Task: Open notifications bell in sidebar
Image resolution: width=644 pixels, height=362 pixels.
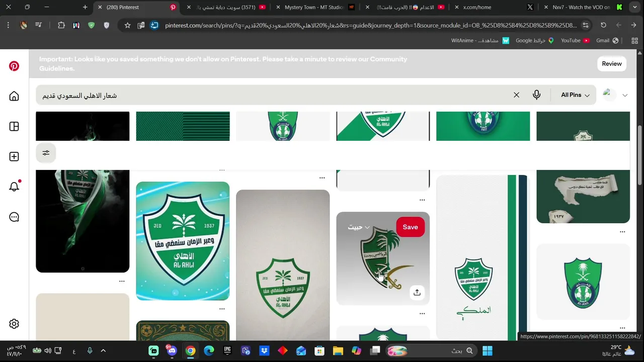Action: [14, 187]
